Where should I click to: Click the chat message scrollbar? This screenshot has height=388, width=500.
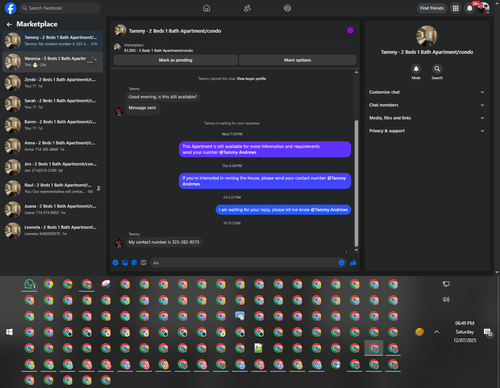tap(356, 183)
